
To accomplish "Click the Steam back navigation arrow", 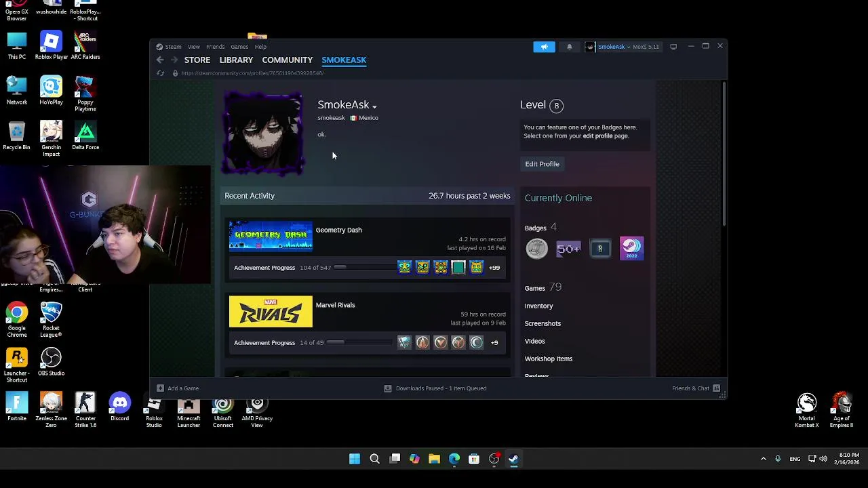I will click(160, 60).
